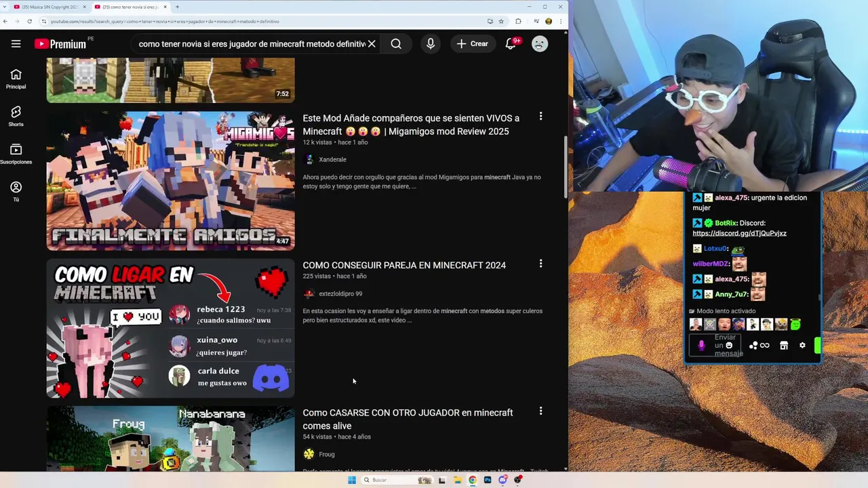Viewport: 868px width, 488px height.
Task: Pick the skull emote in chat emote row
Action: pos(710,324)
